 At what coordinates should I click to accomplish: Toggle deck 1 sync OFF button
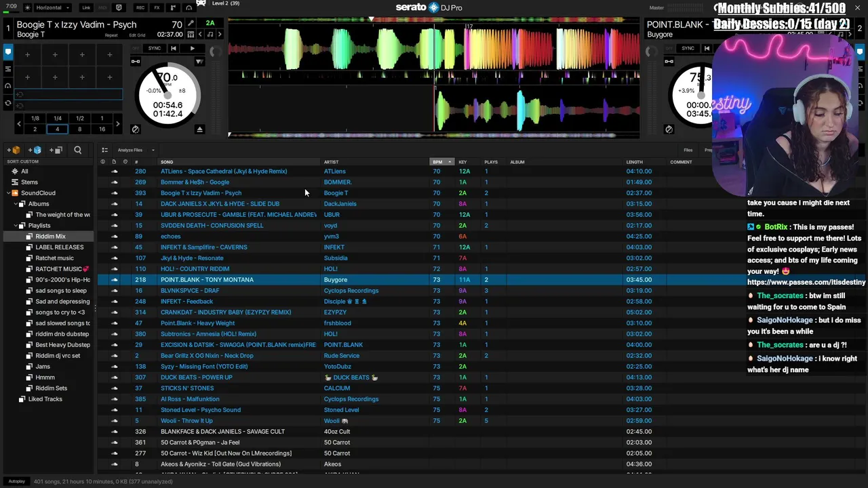pos(136,48)
